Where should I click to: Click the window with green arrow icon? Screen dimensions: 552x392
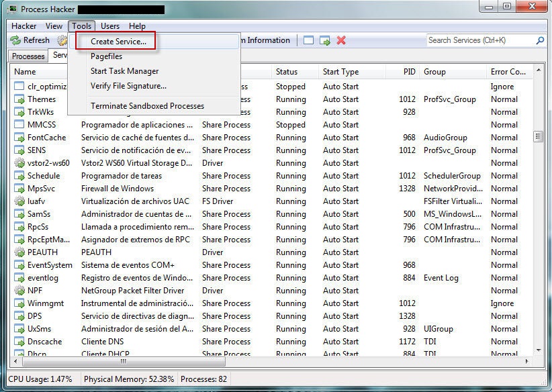[325, 40]
